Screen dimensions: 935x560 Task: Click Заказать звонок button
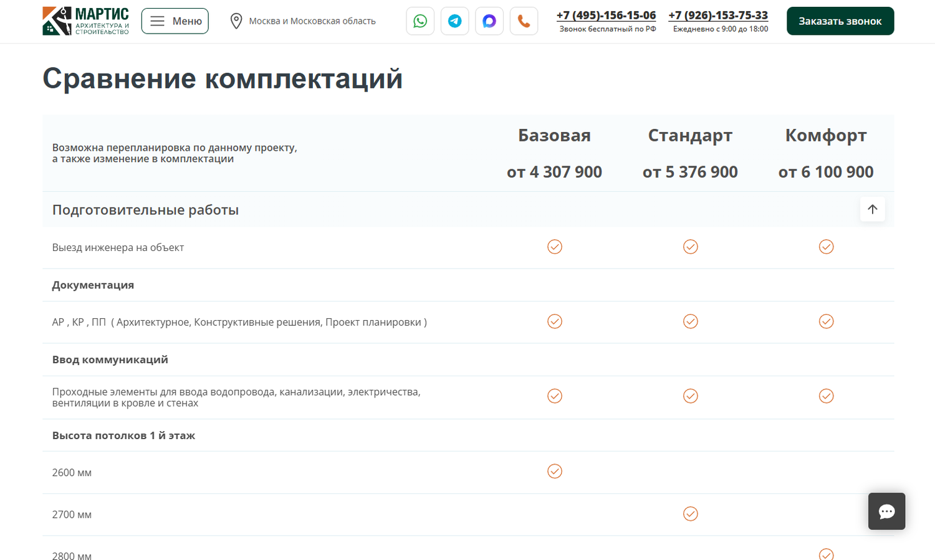click(840, 21)
